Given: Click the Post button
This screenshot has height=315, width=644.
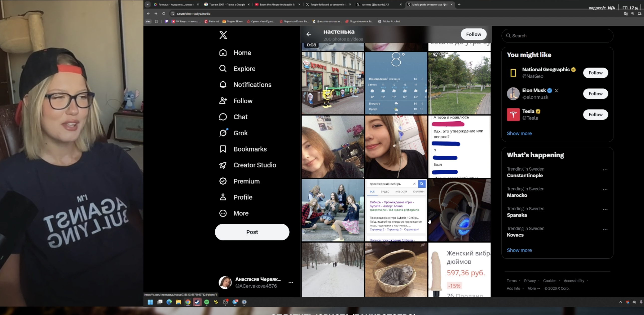Looking at the screenshot, I should point(252,232).
